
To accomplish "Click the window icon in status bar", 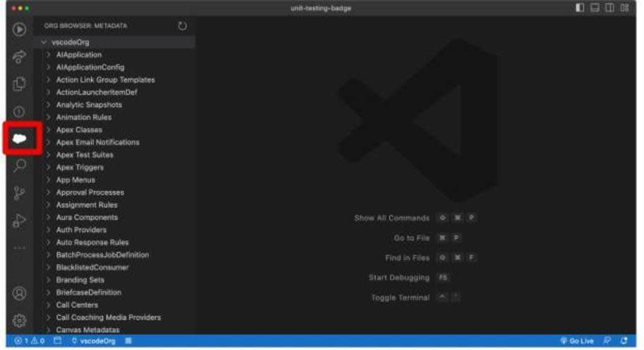I will 57,341.
